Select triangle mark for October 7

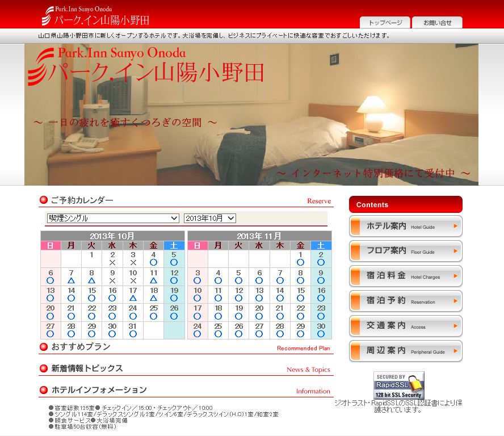(x=71, y=280)
